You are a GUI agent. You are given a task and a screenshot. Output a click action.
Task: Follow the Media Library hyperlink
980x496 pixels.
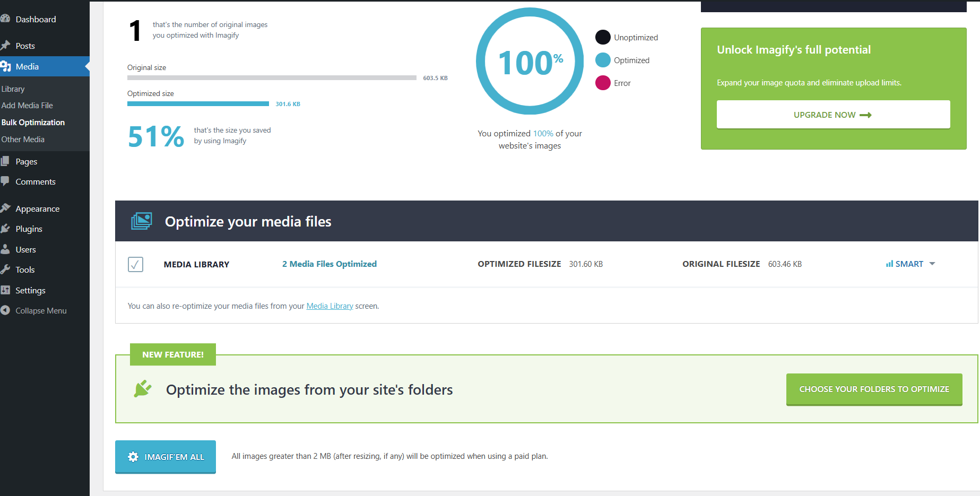pyautogui.click(x=329, y=306)
